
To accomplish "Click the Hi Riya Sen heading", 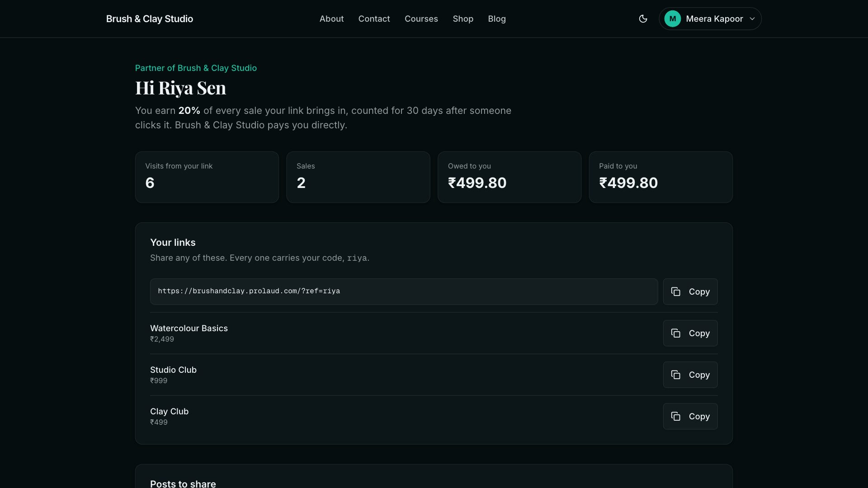I will [180, 88].
